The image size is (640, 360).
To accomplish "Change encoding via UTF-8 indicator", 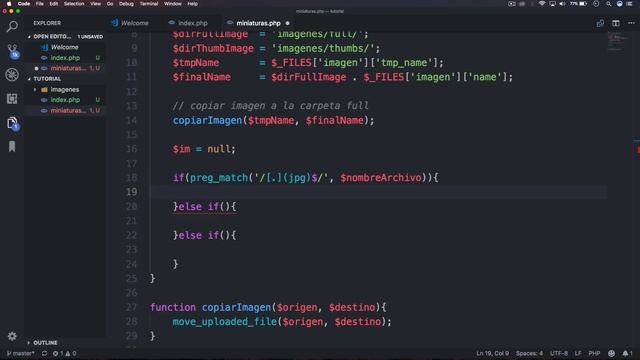I will coord(559,353).
